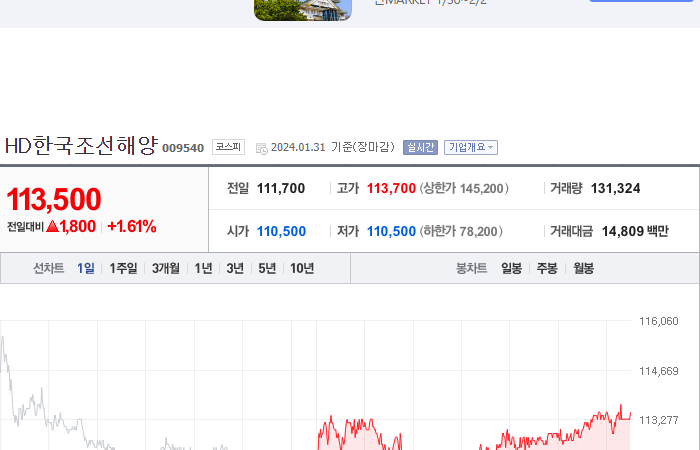Click the red up-triangle change icon

(x=52, y=226)
